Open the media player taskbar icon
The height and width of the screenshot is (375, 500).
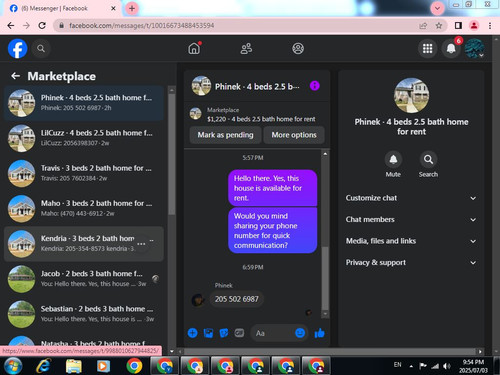tap(104, 366)
